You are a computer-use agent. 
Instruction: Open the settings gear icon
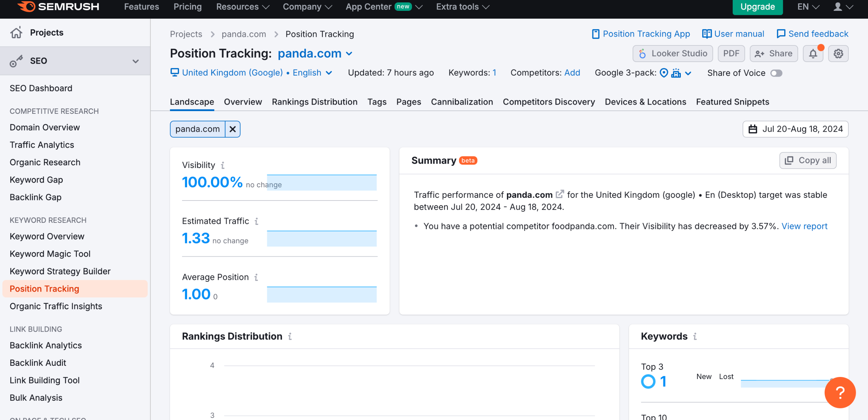(838, 54)
